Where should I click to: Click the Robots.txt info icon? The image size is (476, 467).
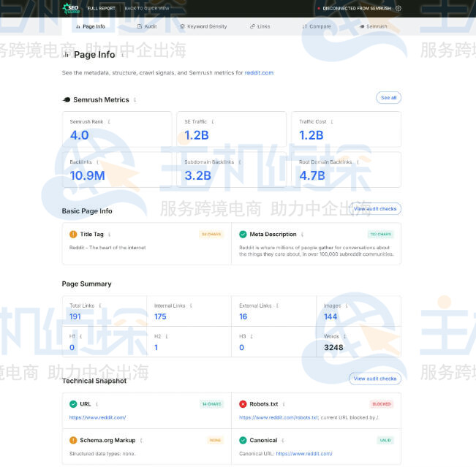click(x=284, y=404)
